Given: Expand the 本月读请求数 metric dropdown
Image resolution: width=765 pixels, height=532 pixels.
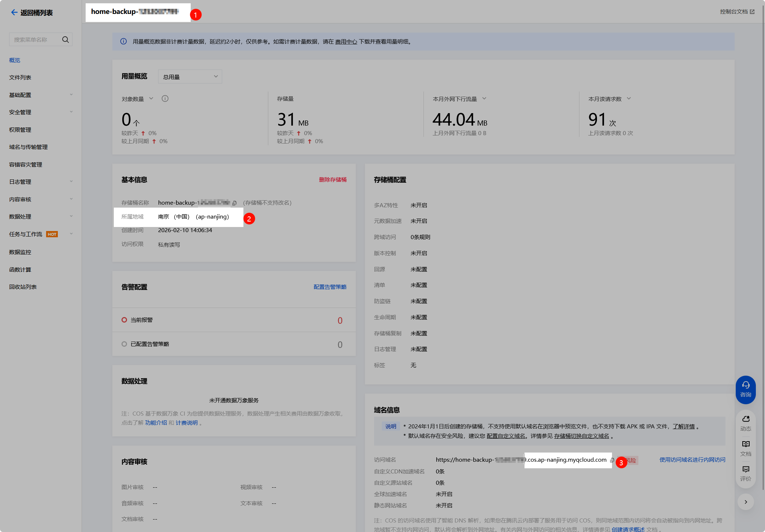Looking at the screenshot, I should (629, 98).
